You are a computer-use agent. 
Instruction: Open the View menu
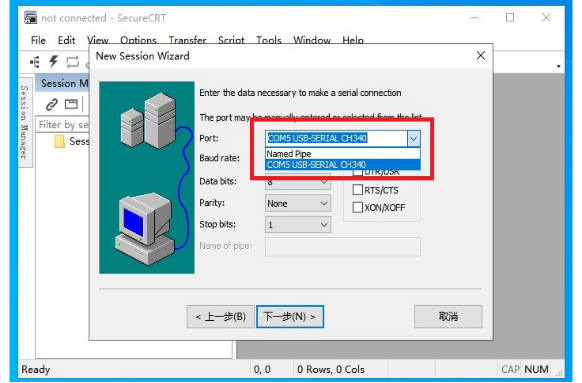coord(98,40)
